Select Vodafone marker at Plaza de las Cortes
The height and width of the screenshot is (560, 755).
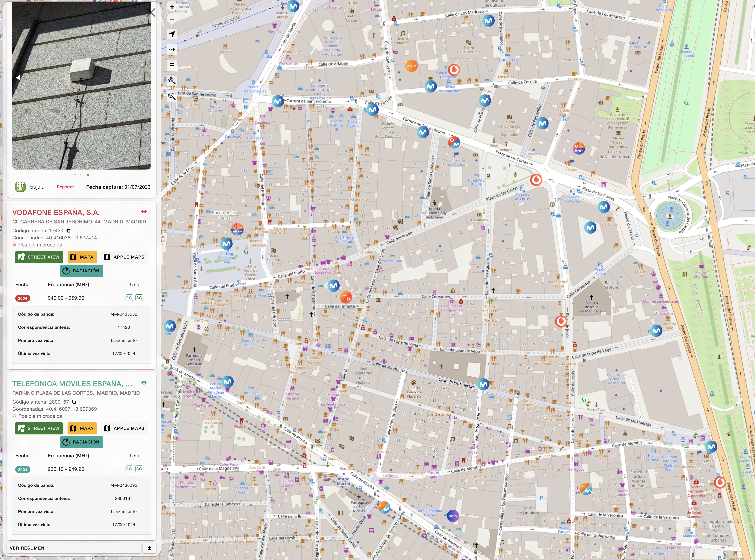coord(536,180)
